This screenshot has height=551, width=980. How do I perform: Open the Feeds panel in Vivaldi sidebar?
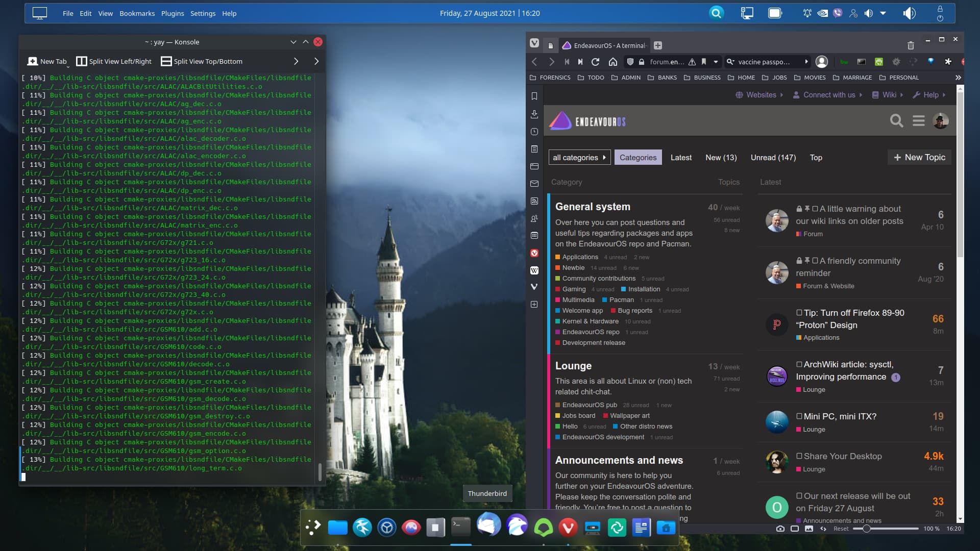point(534,201)
